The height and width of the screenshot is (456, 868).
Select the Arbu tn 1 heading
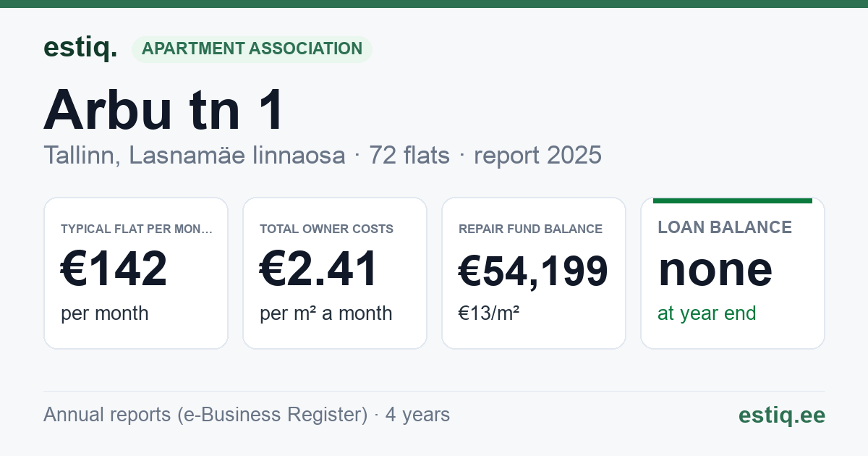tap(164, 109)
